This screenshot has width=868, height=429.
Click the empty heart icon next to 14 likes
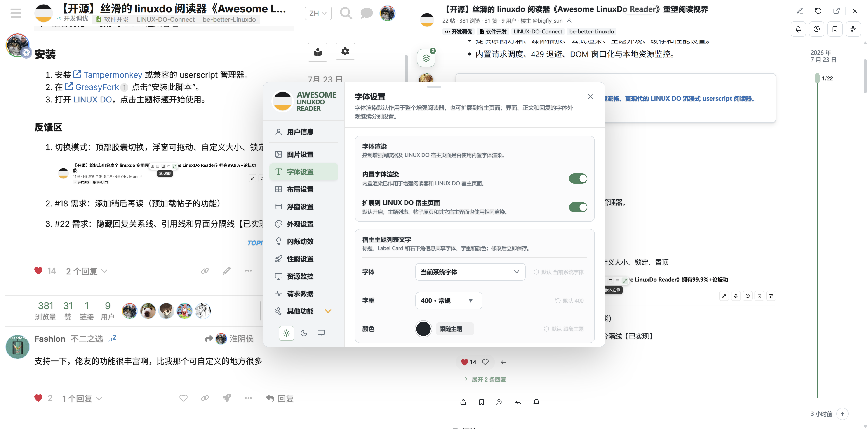[485, 362]
